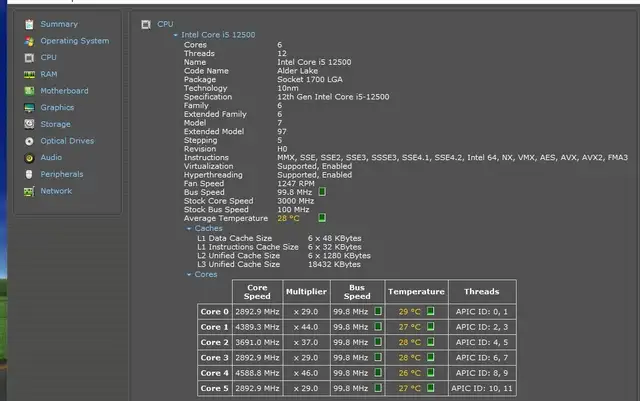Image resolution: width=640 pixels, height=401 pixels.
Task: Click the Storage drive icon
Action: pyautogui.click(x=29, y=124)
